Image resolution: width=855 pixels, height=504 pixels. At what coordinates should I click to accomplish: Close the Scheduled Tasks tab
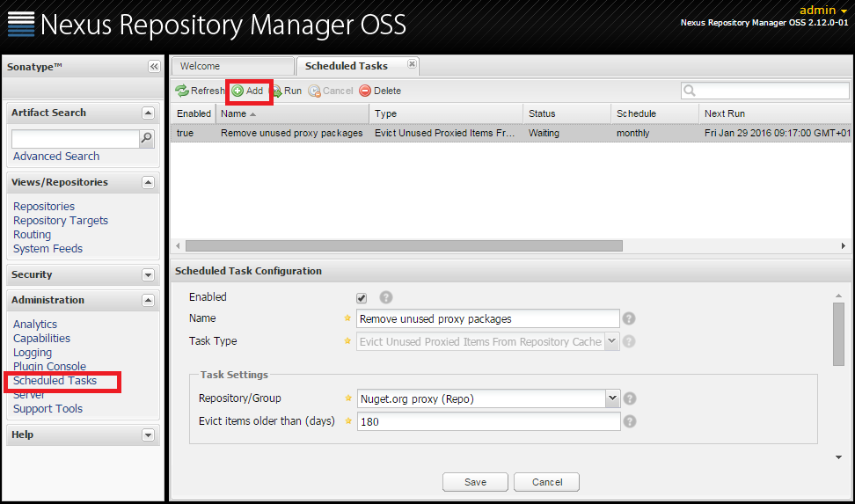click(x=413, y=64)
